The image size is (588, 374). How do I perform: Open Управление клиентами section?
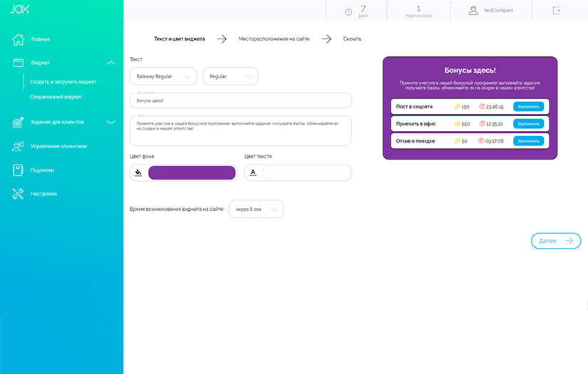click(x=58, y=146)
